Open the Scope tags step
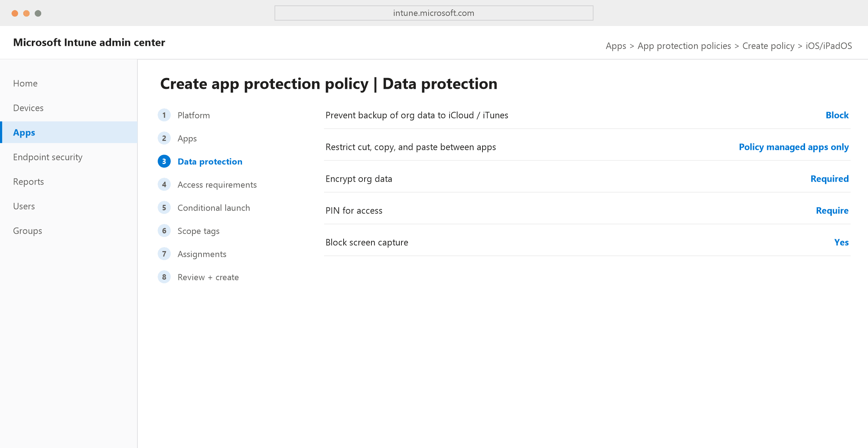Screen dimensions: 868x448 [x=199, y=231]
